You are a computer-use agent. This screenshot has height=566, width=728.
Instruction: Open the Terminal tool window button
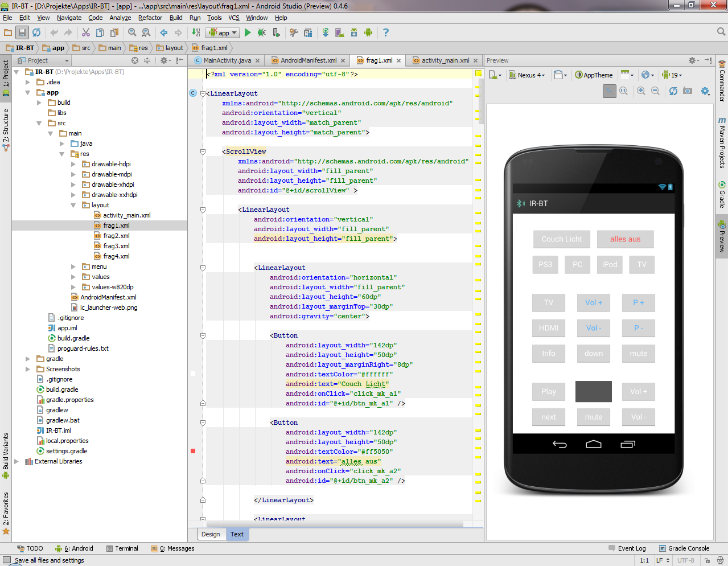click(x=122, y=548)
